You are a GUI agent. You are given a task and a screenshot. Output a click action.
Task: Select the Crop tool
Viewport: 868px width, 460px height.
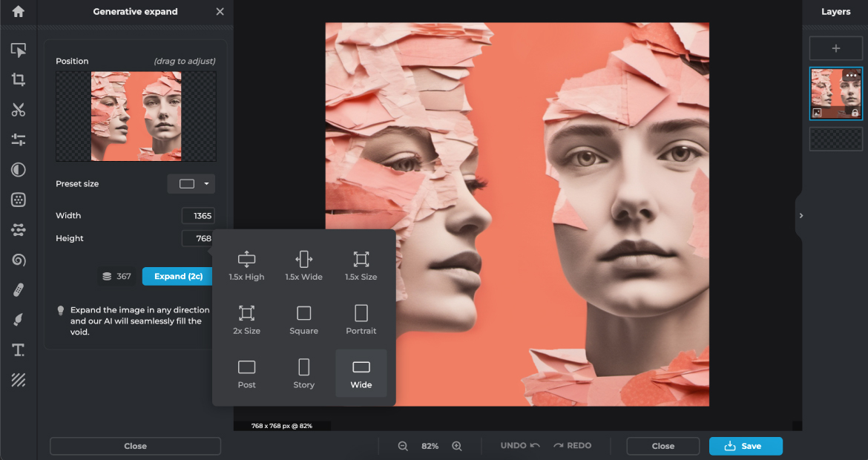click(19, 80)
